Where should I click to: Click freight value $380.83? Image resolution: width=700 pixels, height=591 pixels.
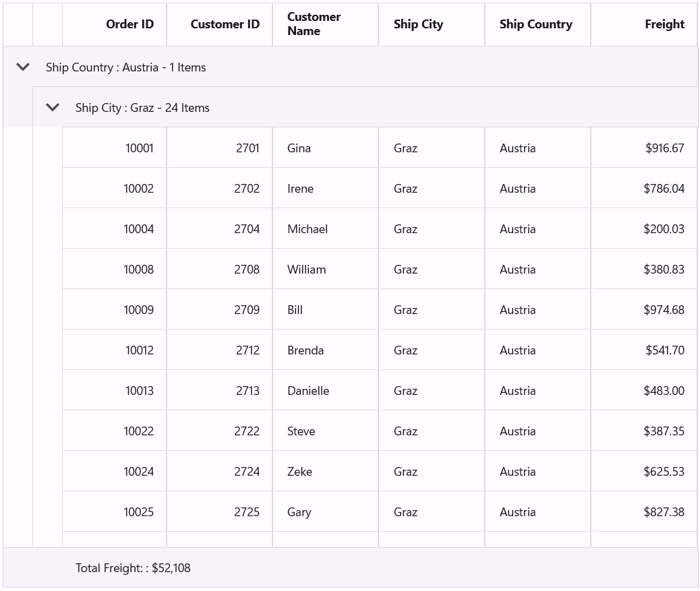coord(664,270)
